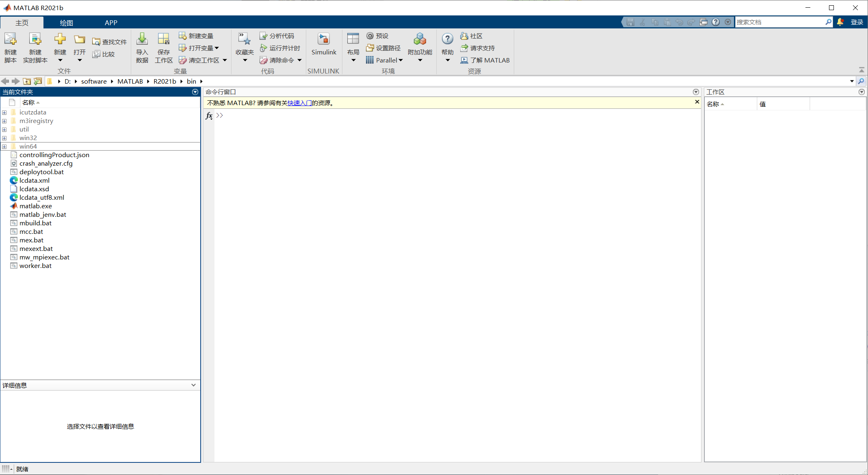868x475 pixels.
Task: Click the fx function browser icon
Action: click(x=209, y=116)
